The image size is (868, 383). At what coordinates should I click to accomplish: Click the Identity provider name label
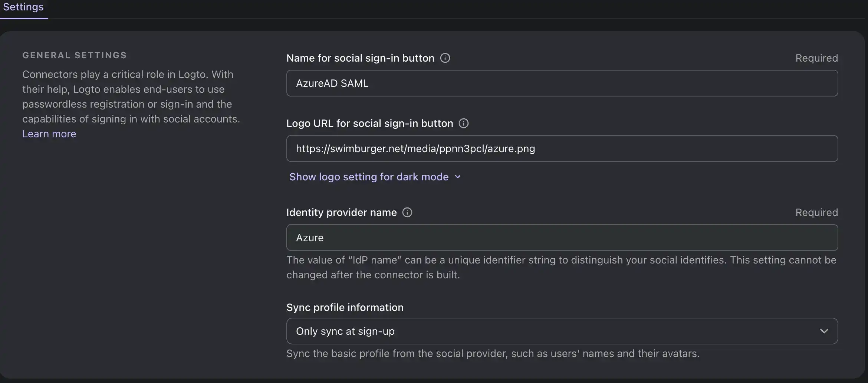[x=341, y=213]
